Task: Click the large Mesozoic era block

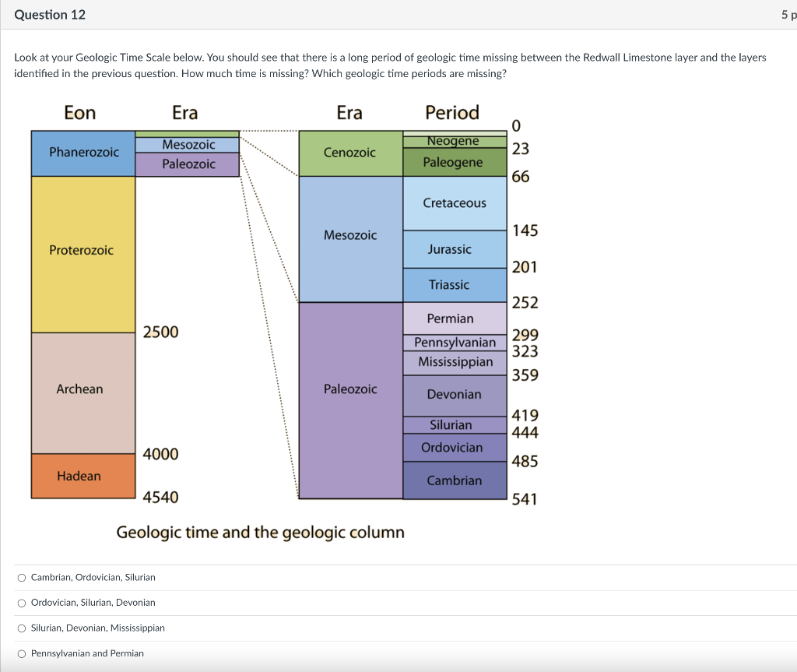Action: (x=351, y=239)
